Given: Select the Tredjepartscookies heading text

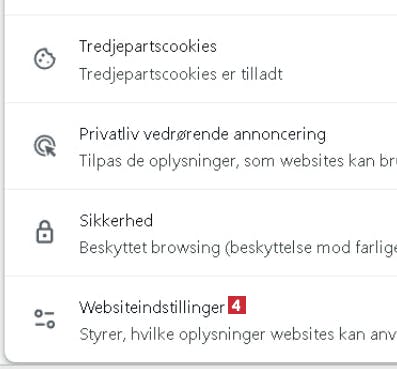Looking at the screenshot, I should 148,46.
